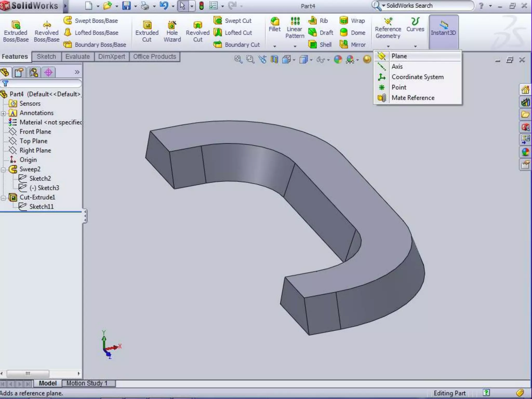Image resolution: width=532 pixels, height=399 pixels.
Task: Click the Rebuild traffic light icon
Action: click(201, 6)
